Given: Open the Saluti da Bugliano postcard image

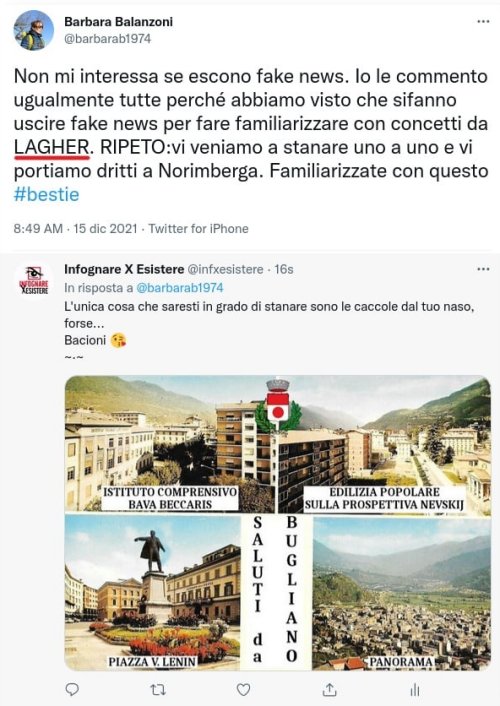Looking at the screenshot, I should pyautogui.click(x=277, y=523).
